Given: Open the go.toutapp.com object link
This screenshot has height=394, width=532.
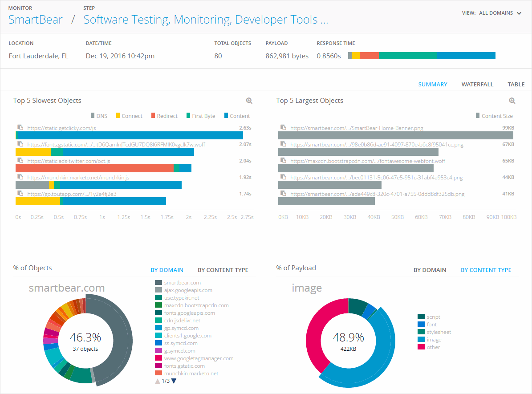Looking at the screenshot, I should [x=72, y=194].
